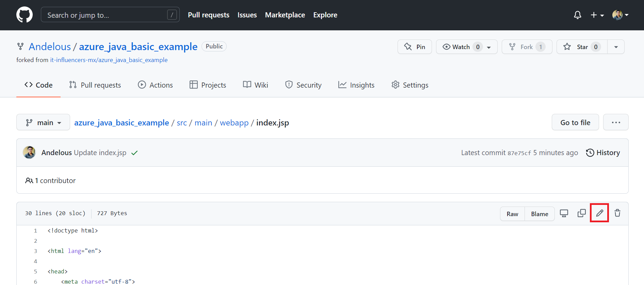Open the Insights tab

coord(356,85)
